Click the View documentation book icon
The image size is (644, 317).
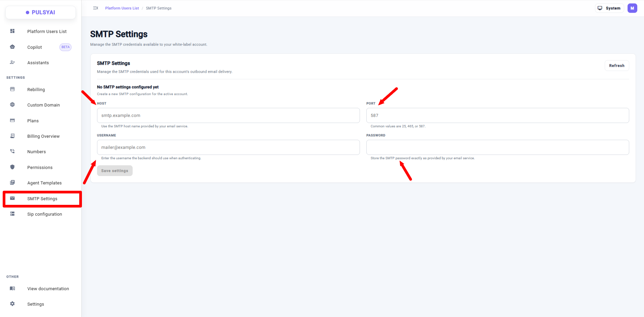tap(12, 288)
